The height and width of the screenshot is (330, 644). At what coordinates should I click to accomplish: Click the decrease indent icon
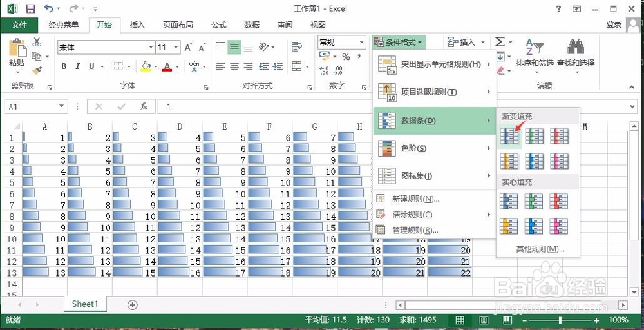click(263, 66)
